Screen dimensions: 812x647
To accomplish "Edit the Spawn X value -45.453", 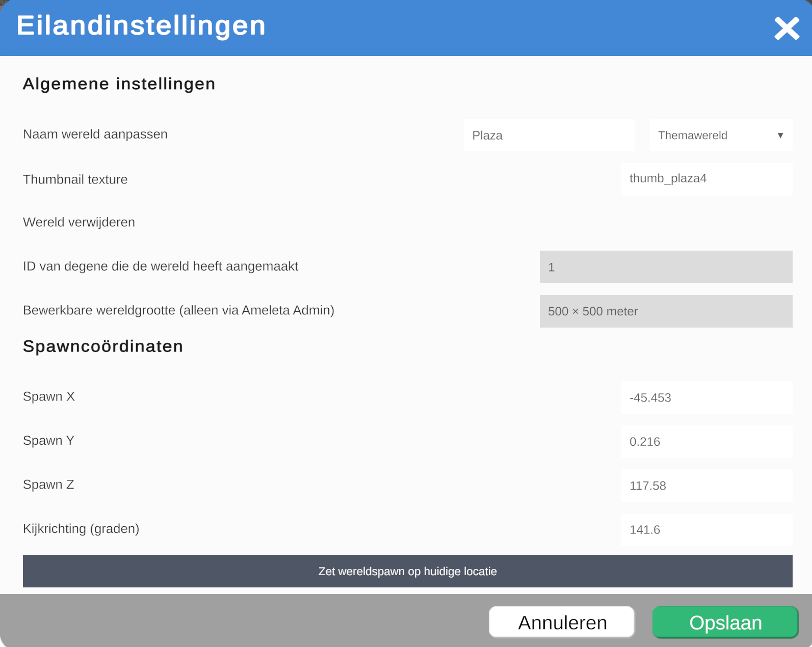I will coord(706,397).
